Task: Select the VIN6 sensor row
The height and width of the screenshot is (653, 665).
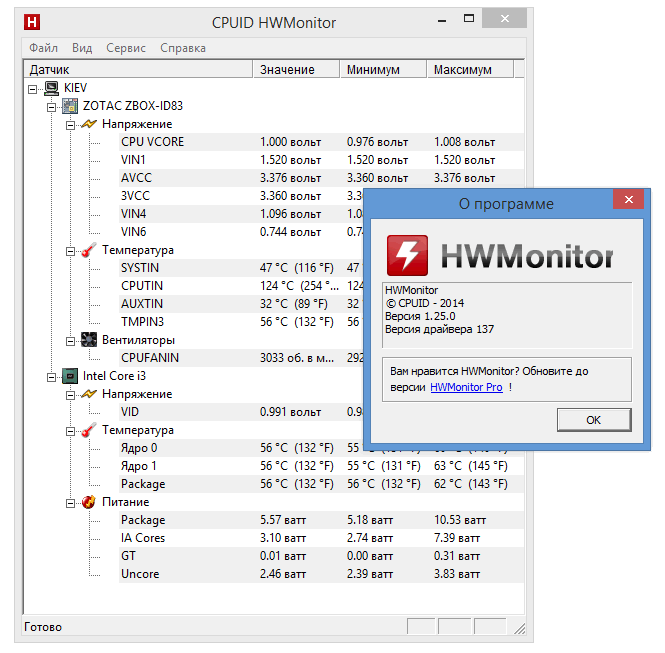Action: click(x=241, y=232)
